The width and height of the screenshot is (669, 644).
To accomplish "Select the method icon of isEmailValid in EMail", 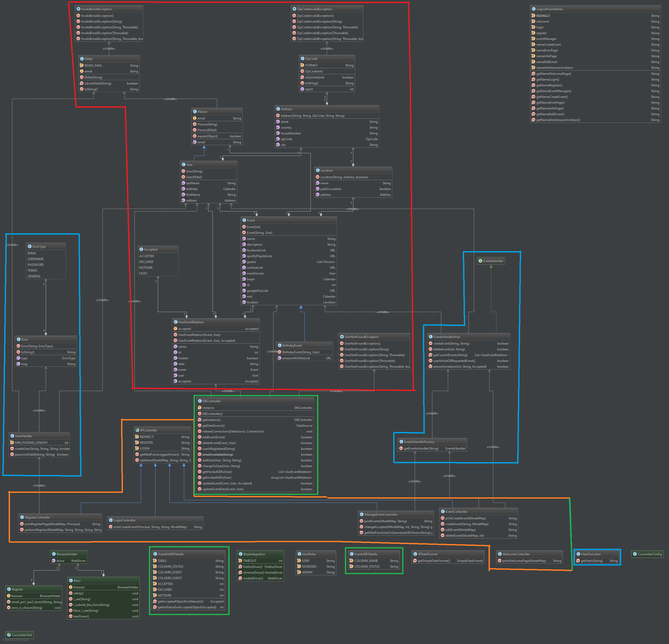I will [x=82, y=83].
